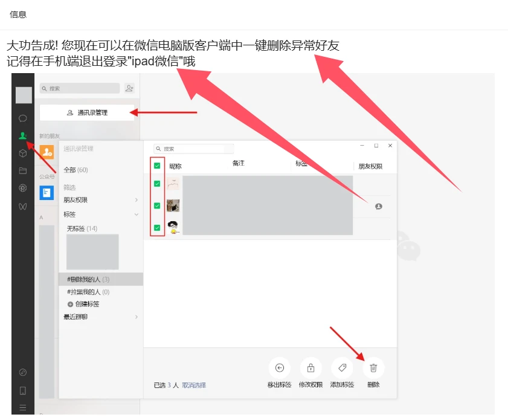Viewport: 508px width, 420px height.
Task: Click the phone icon in the sidebar
Action: (x=23, y=390)
